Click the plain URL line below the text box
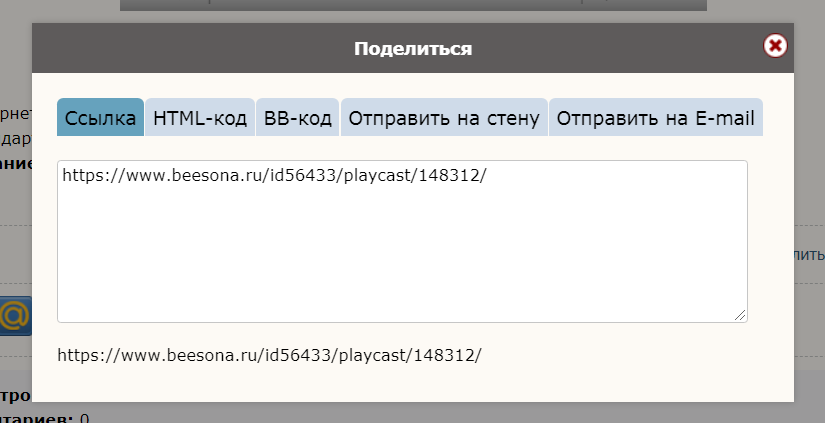The width and height of the screenshot is (825, 423). (x=269, y=355)
